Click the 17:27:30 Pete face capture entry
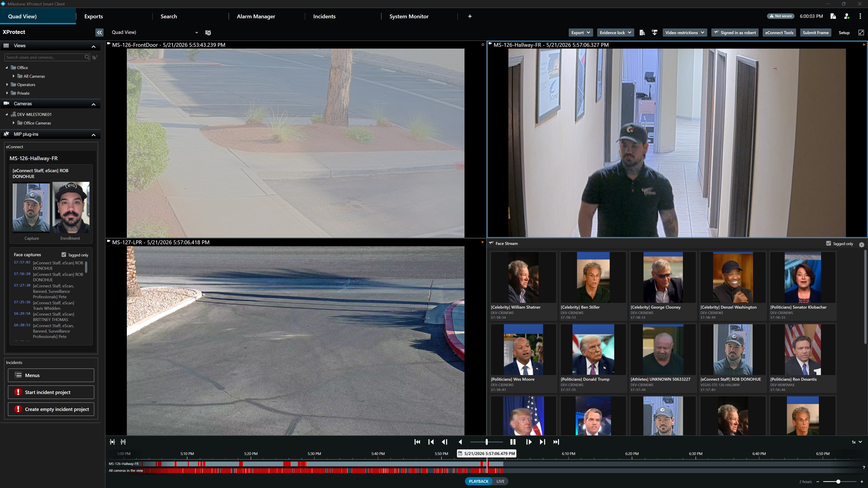 [48, 291]
